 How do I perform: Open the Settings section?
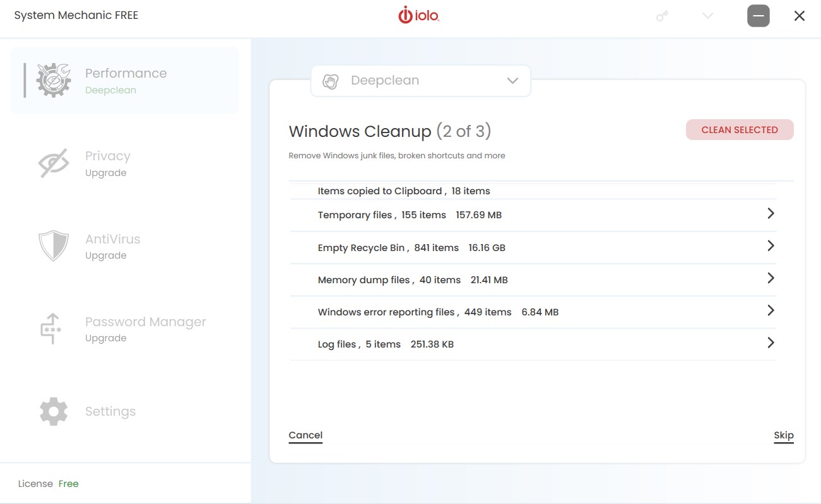pos(125,411)
